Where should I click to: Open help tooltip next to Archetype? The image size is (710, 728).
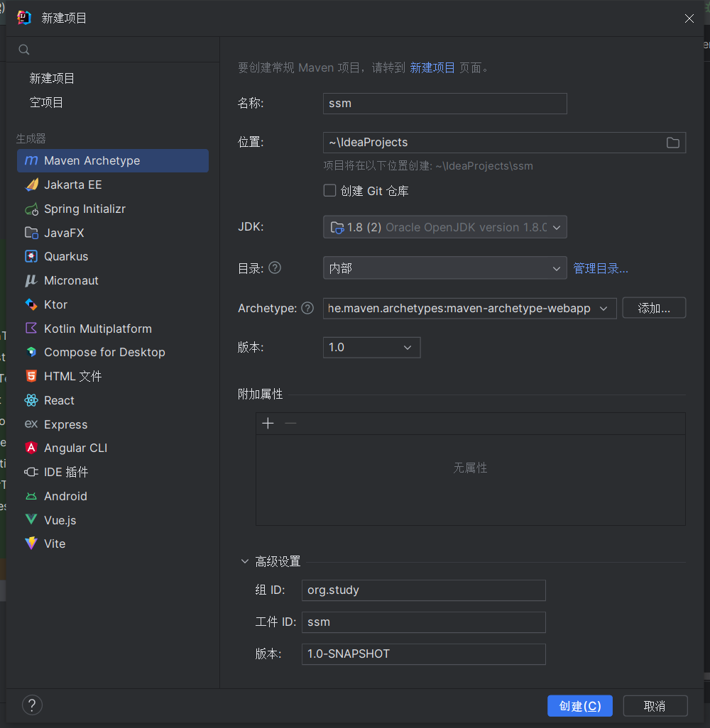tap(307, 308)
